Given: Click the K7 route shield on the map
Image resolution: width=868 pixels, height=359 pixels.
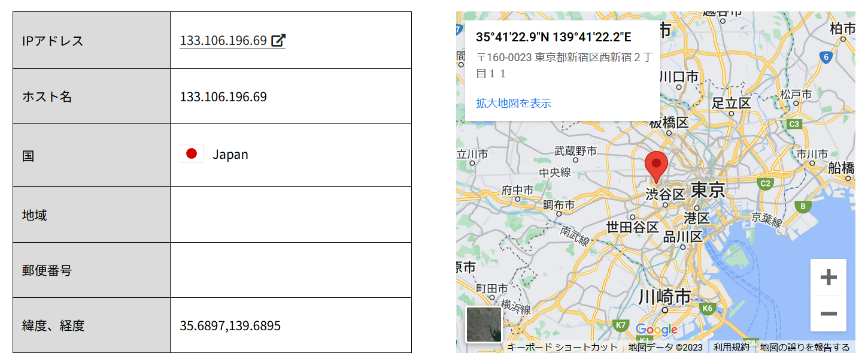Looking at the screenshot, I should tap(621, 325).
